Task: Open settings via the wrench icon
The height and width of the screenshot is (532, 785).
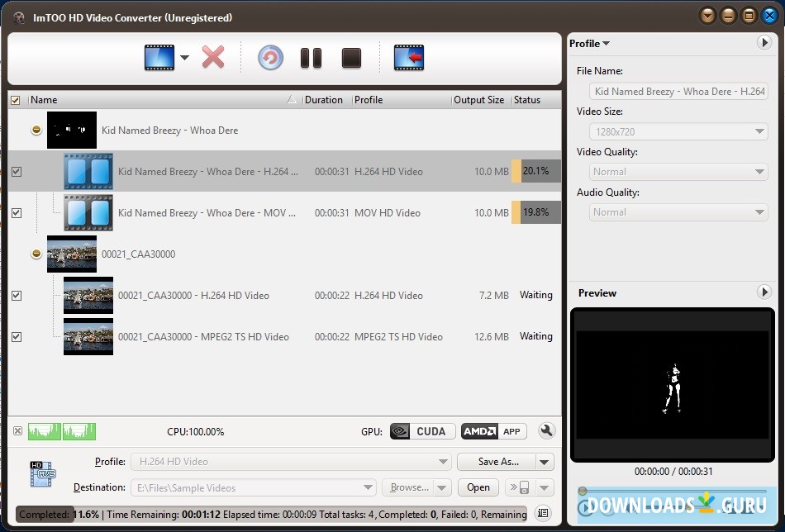Action: (x=548, y=430)
